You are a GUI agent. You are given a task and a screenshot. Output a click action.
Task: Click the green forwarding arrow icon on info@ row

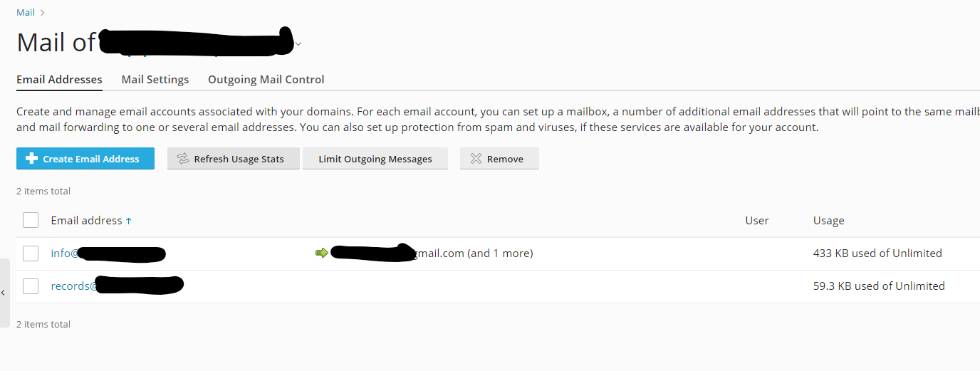tap(322, 253)
